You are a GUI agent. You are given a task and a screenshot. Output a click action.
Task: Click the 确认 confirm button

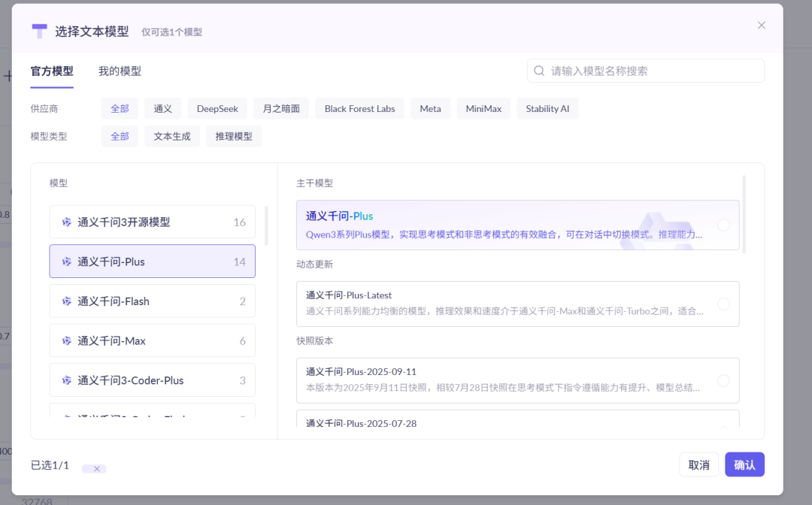744,464
